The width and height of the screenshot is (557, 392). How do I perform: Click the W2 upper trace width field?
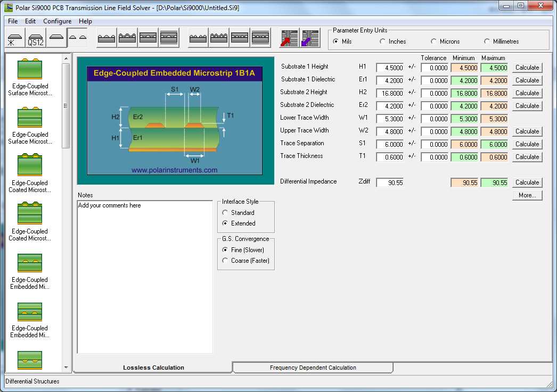(390, 131)
